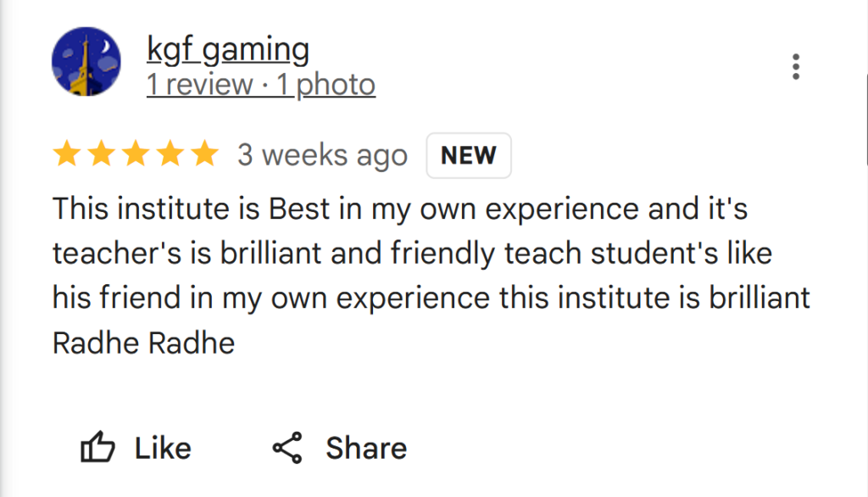Click the "3 weeks ago" timestamp

(322, 155)
